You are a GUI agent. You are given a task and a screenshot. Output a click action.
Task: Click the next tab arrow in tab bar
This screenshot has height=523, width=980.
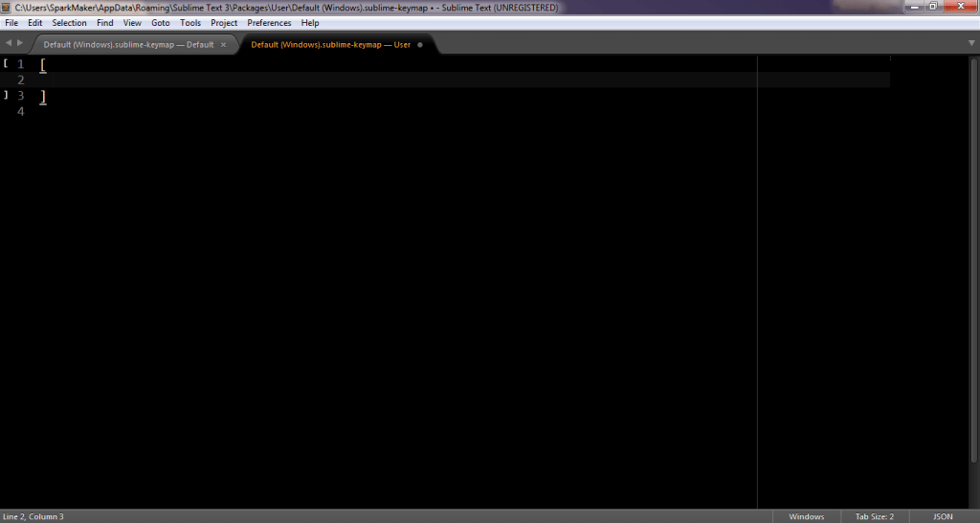pyautogui.click(x=19, y=43)
